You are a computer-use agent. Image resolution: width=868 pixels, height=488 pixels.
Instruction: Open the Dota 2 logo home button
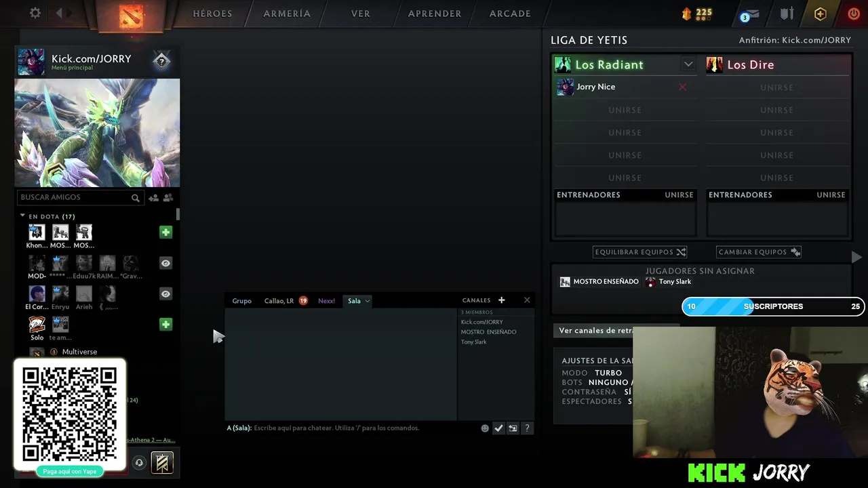[131, 16]
